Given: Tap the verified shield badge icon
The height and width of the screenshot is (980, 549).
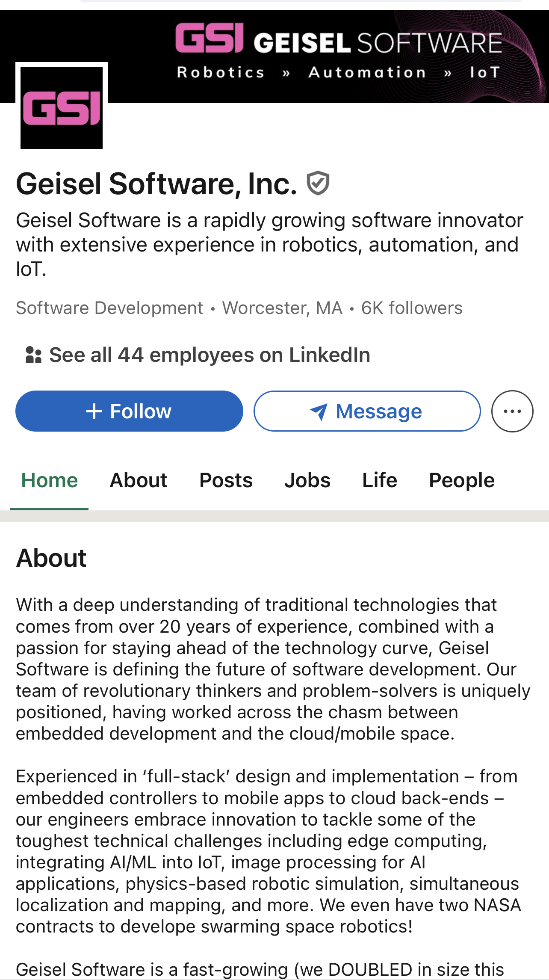Looking at the screenshot, I should (x=318, y=184).
